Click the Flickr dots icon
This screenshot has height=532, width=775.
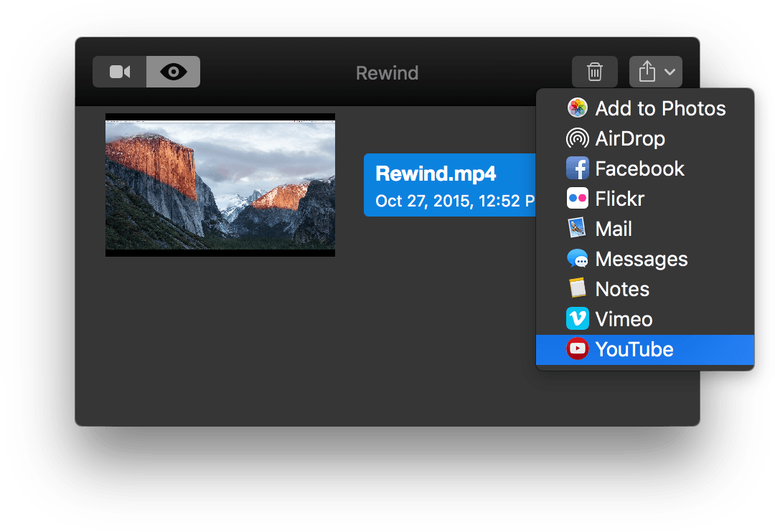[x=577, y=199]
